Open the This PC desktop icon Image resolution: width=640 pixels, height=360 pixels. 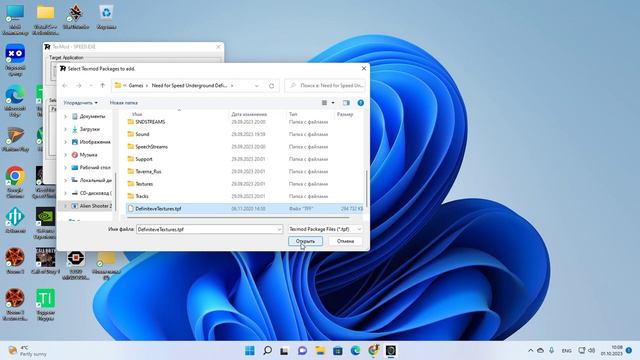click(x=15, y=20)
